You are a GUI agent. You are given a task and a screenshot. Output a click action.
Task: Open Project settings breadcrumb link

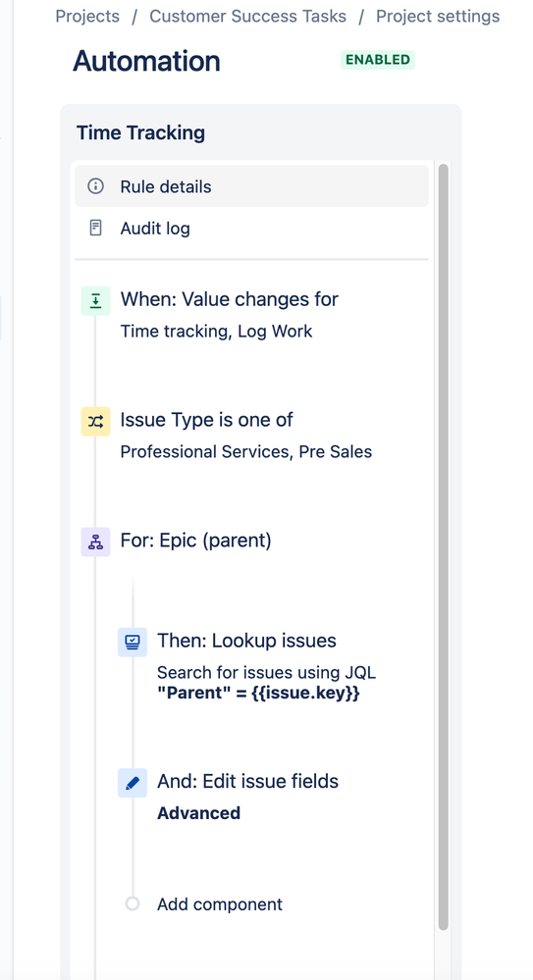coord(438,17)
